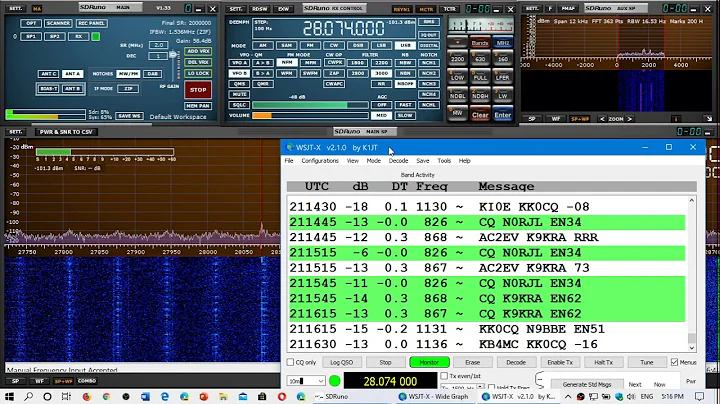Open Windows Start menu
720x404 pixels.
coord(9,396)
